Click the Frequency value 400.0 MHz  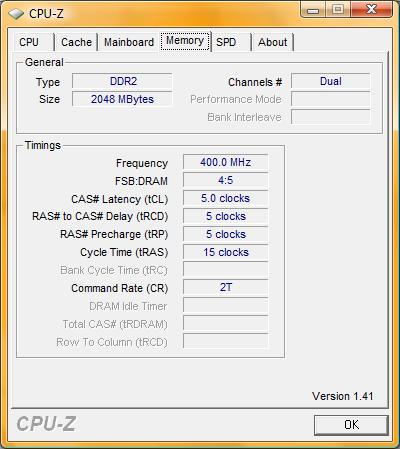pos(225,162)
